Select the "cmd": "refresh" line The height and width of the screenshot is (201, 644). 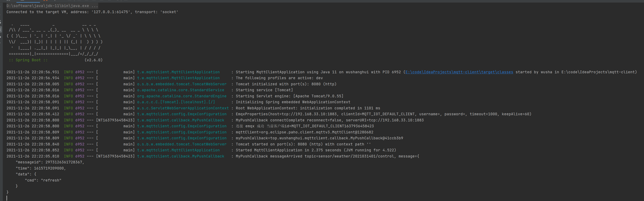coord(43,180)
